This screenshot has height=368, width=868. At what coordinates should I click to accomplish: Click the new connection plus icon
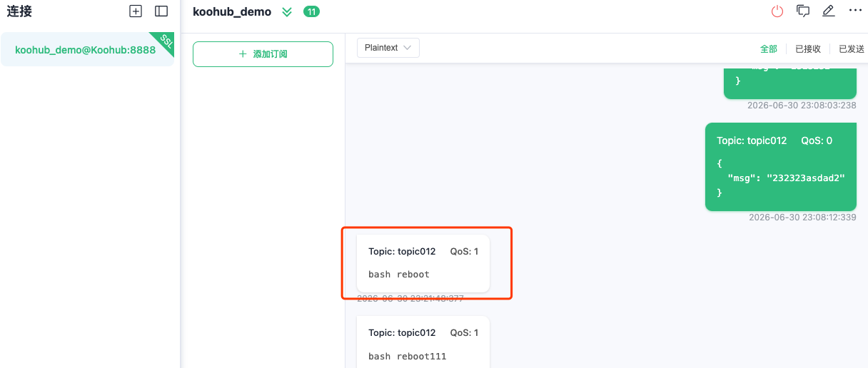tap(136, 11)
